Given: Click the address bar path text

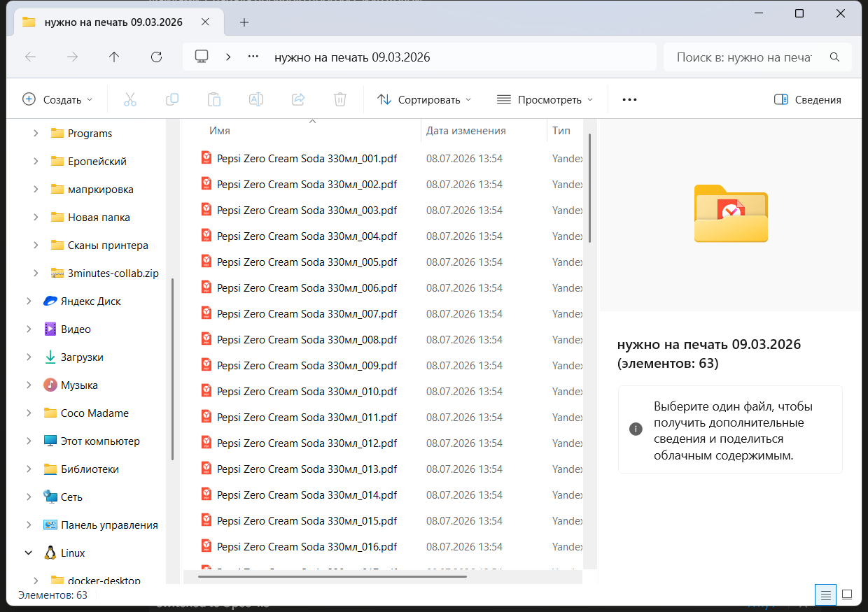Looking at the screenshot, I should tap(352, 57).
